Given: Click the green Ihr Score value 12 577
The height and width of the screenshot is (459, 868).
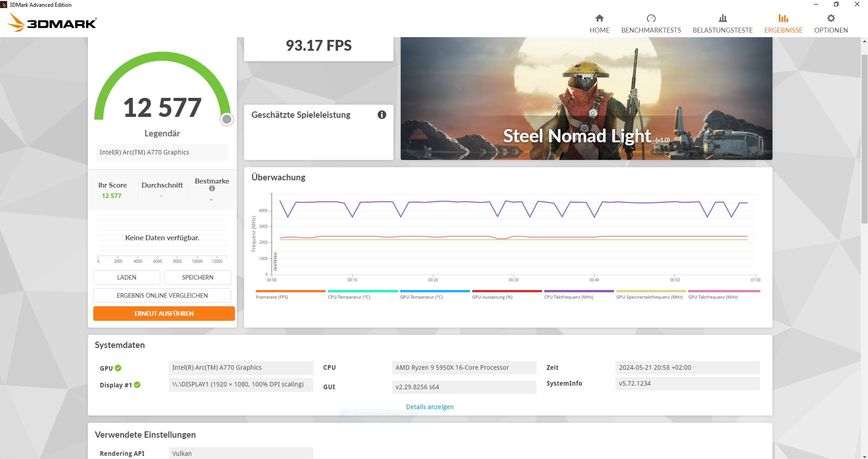Looking at the screenshot, I should (x=111, y=196).
